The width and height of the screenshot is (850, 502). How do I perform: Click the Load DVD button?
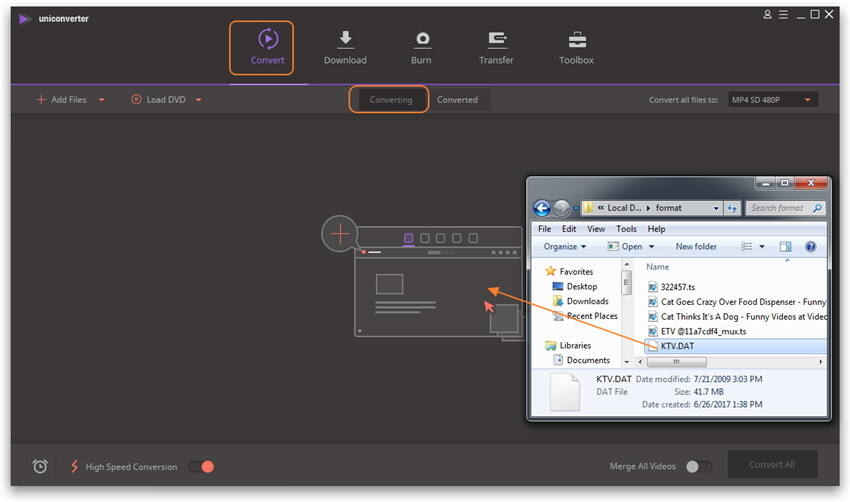[x=158, y=100]
